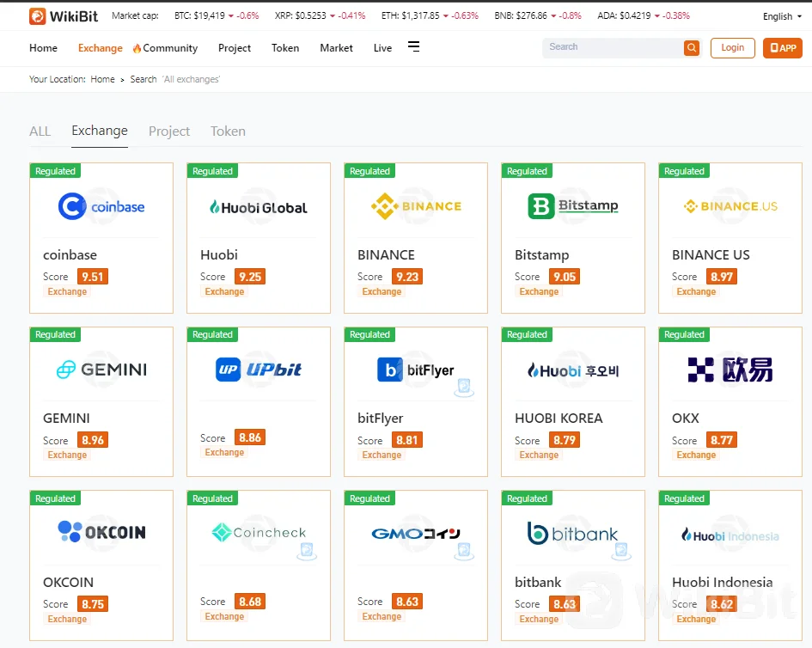Click the BINANCE logo image
Screen dimensions: 812x648
point(416,206)
